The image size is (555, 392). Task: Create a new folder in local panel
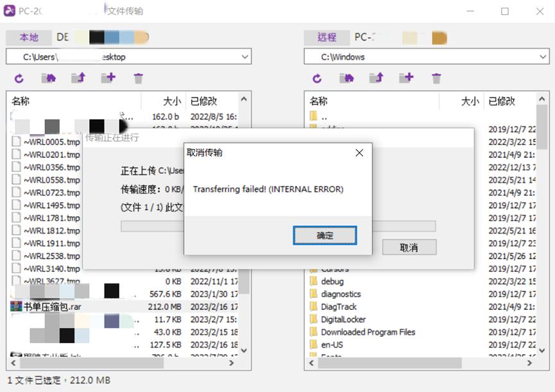point(108,78)
